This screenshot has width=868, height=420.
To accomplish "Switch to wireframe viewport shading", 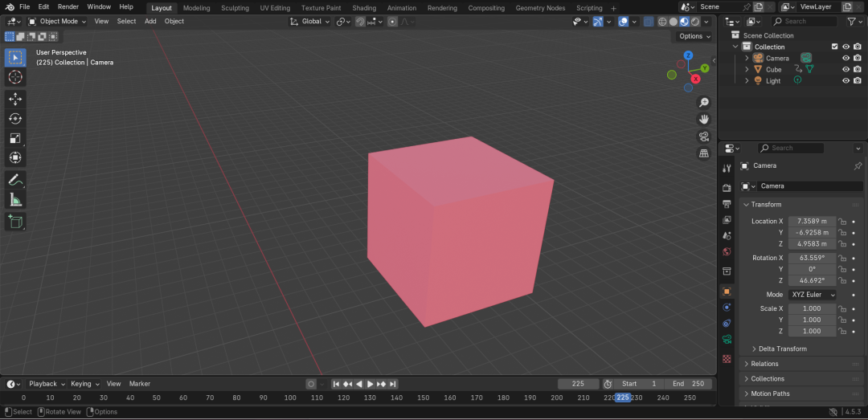I will pyautogui.click(x=662, y=22).
